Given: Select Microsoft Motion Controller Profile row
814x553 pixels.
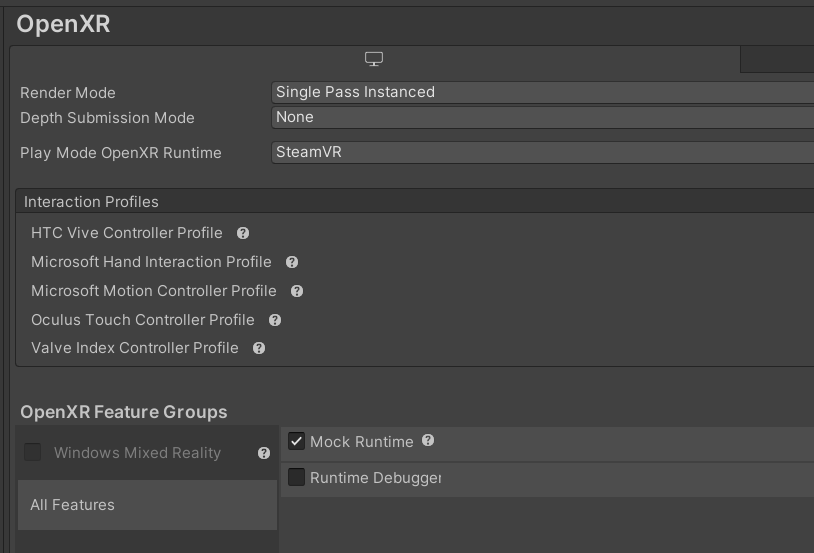Looking at the screenshot, I should click(x=154, y=291).
